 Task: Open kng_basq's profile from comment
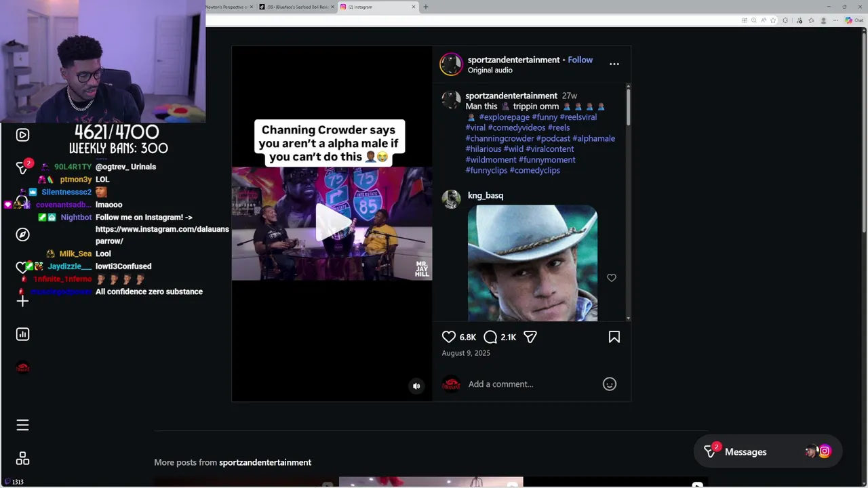(x=486, y=195)
